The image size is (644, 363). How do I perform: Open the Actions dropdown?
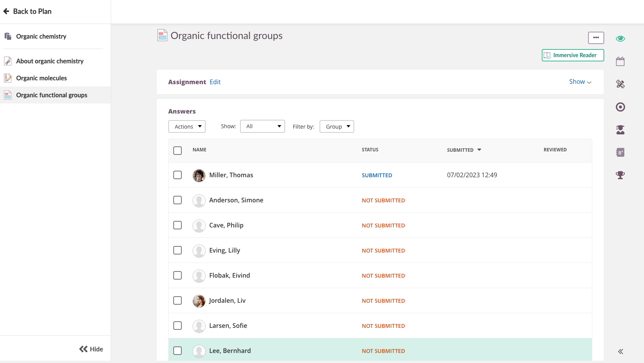[x=187, y=127]
